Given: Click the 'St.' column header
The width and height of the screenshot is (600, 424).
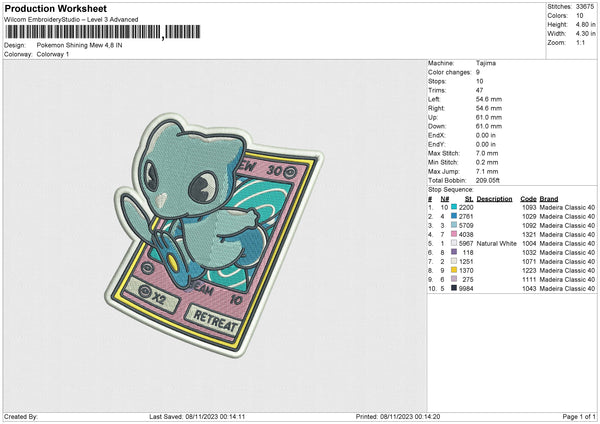Looking at the screenshot, I should pos(467,198).
